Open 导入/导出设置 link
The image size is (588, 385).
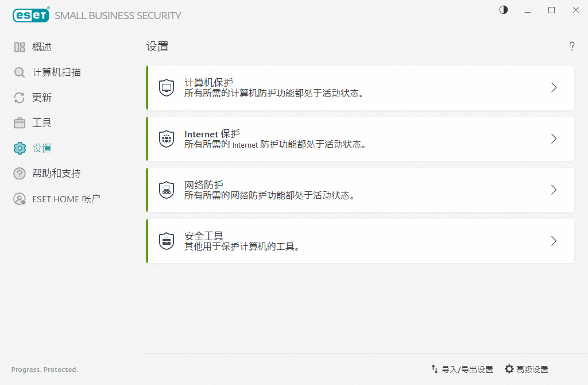pos(462,369)
